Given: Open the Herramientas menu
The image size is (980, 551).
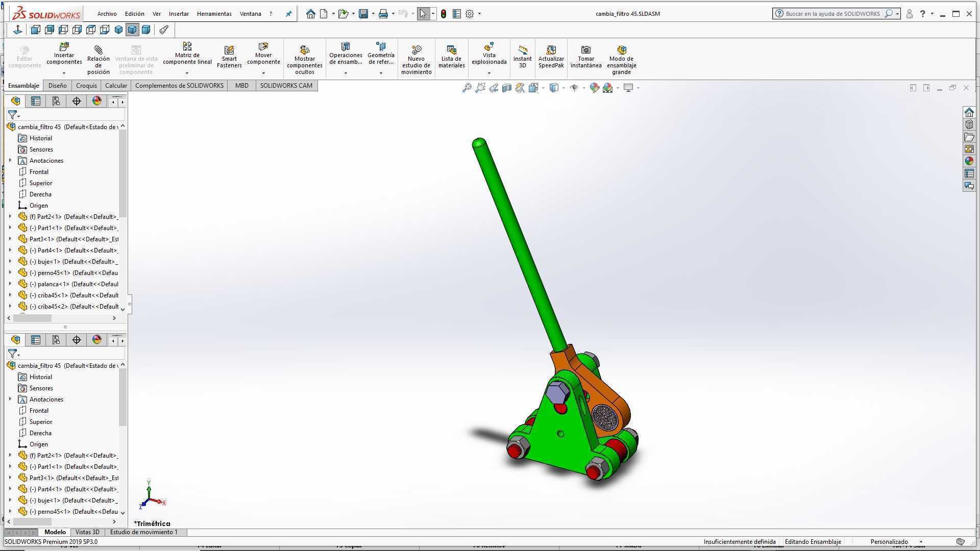Looking at the screenshot, I should pyautogui.click(x=214, y=14).
